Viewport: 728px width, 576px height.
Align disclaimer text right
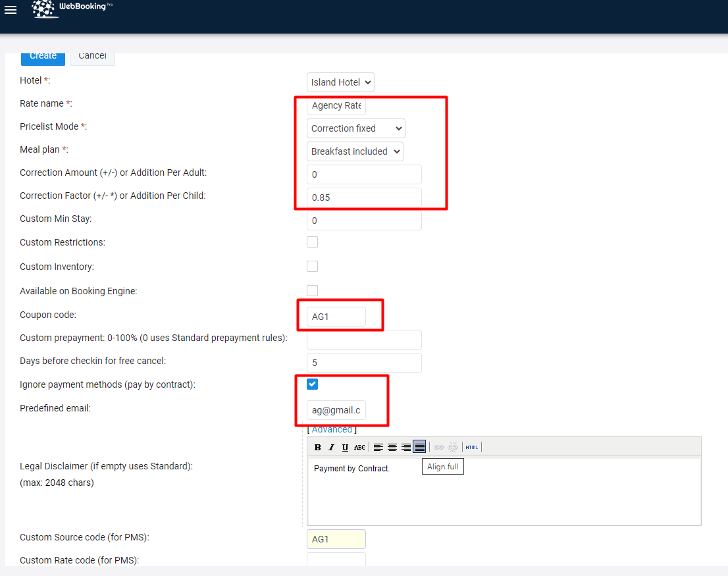click(x=406, y=448)
